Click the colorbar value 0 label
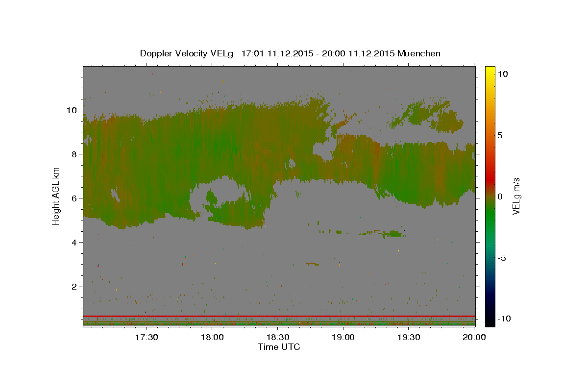 click(x=500, y=196)
